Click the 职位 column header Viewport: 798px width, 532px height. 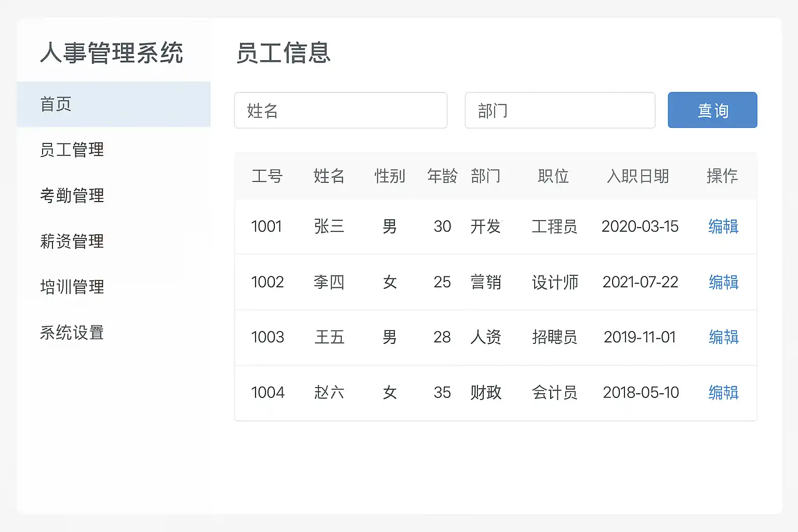553,176
